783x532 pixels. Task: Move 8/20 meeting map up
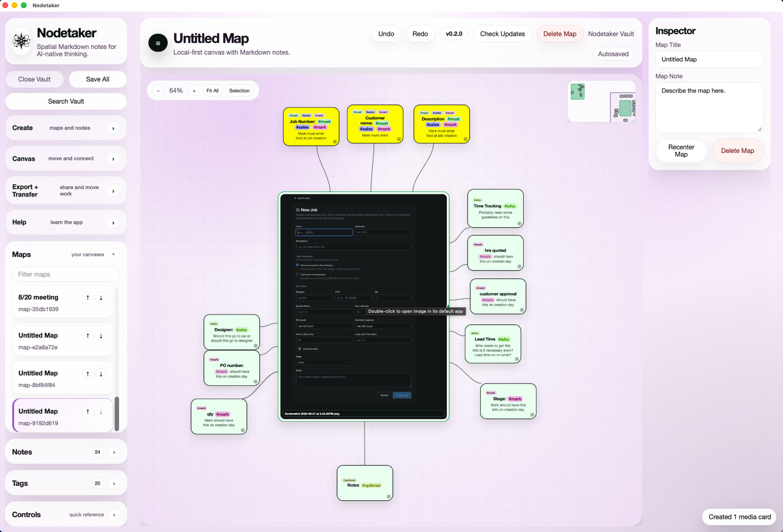(x=88, y=298)
